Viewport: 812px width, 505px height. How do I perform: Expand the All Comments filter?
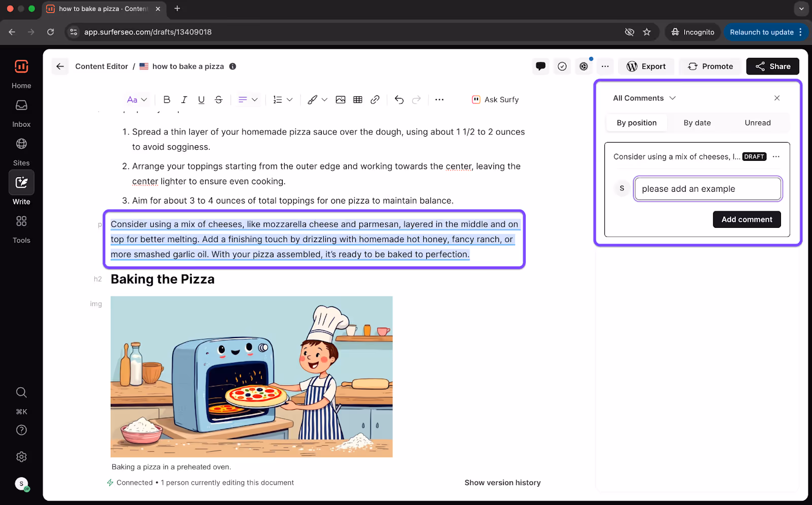click(x=644, y=98)
